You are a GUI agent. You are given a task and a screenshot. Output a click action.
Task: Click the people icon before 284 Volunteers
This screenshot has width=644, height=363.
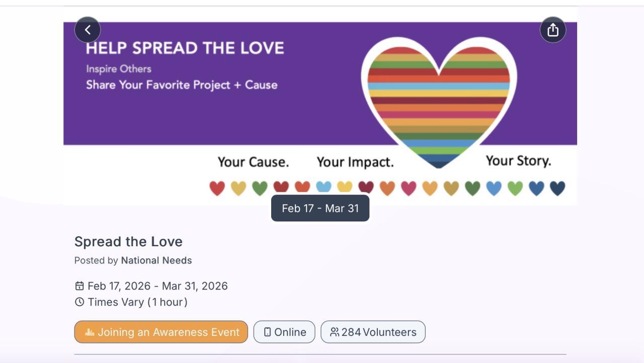click(x=335, y=332)
